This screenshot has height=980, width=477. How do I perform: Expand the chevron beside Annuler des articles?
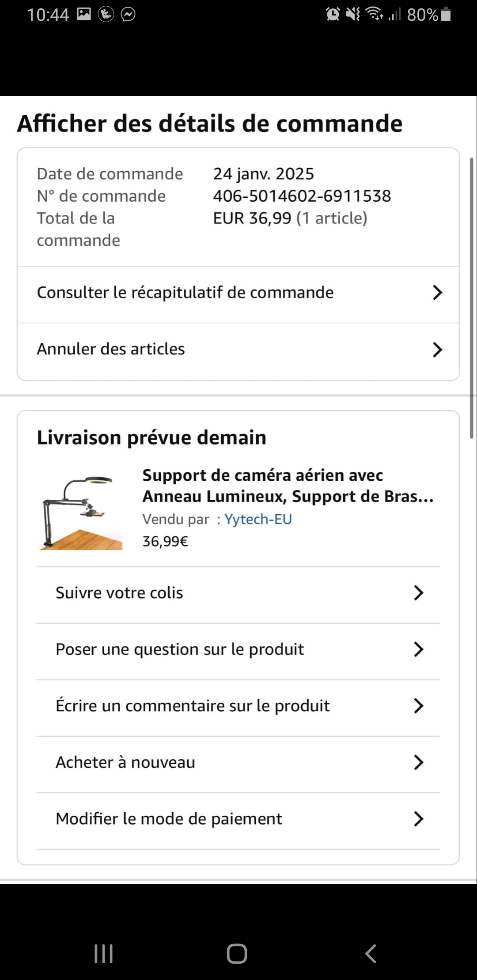[x=437, y=350]
